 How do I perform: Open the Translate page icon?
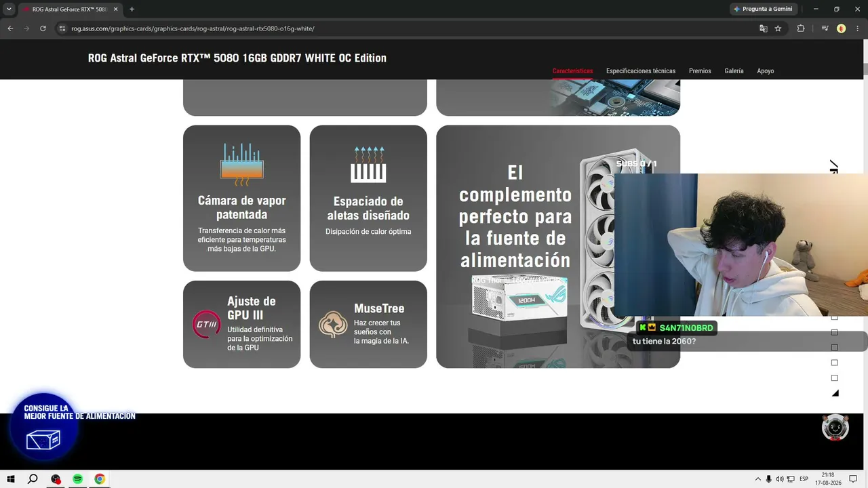click(763, 28)
